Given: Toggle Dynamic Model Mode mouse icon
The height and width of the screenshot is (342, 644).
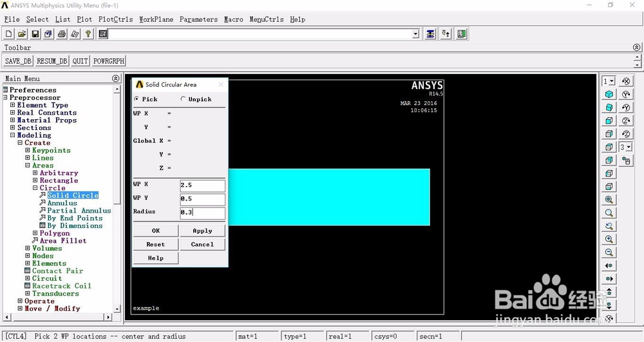Looking at the screenshot, I should click(x=625, y=160).
